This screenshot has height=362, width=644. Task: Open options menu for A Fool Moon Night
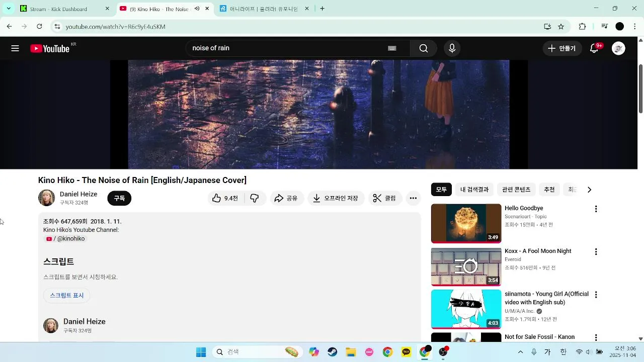pyautogui.click(x=596, y=251)
